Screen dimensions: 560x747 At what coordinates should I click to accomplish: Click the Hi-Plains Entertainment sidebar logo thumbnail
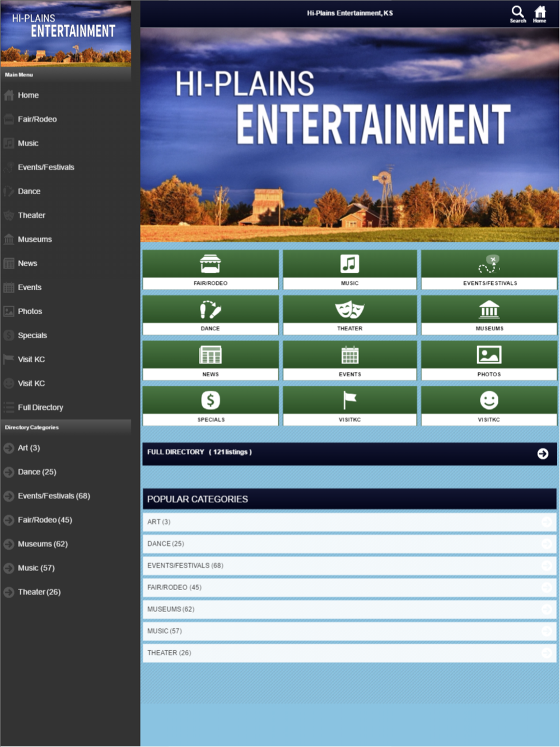pos(66,34)
